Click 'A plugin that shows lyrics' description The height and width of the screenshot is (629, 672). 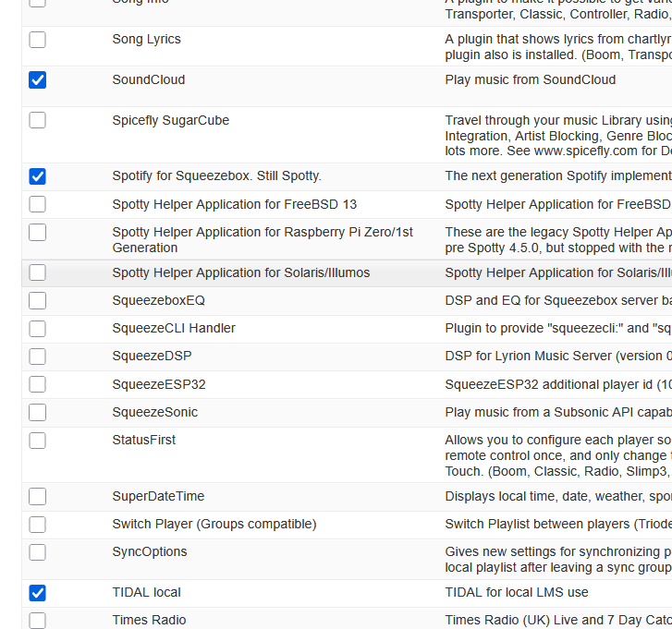(x=558, y=47)
